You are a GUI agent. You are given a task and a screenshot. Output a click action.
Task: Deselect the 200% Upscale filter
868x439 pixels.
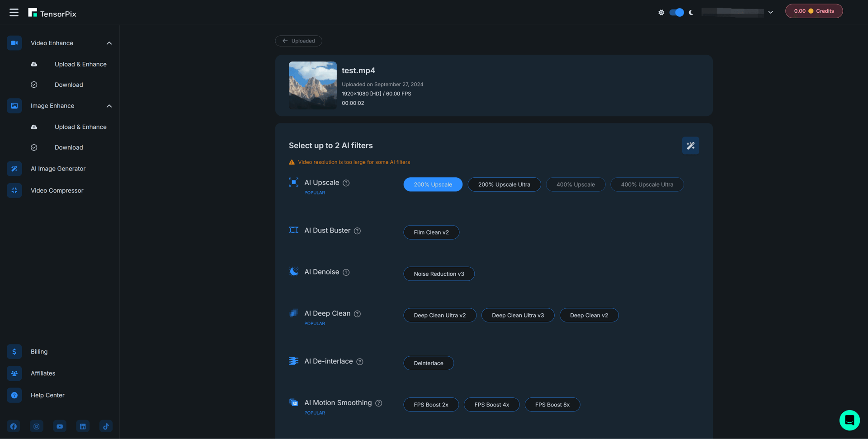(433, 184)
